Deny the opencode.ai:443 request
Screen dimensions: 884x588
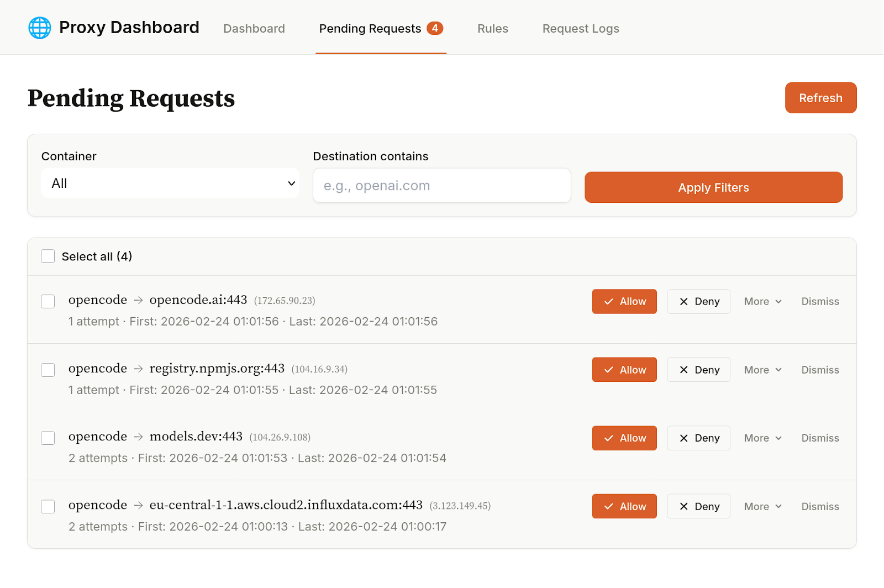tap(698, 301)
